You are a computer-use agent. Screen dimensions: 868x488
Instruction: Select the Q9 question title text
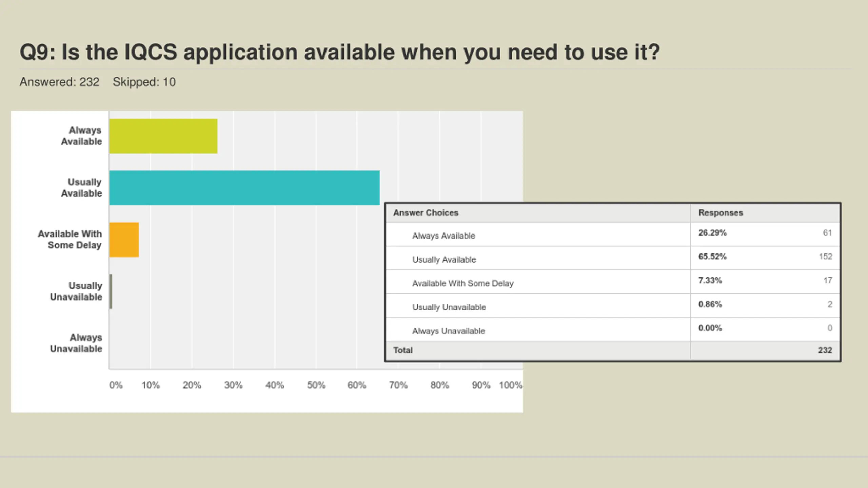point(340,52)
